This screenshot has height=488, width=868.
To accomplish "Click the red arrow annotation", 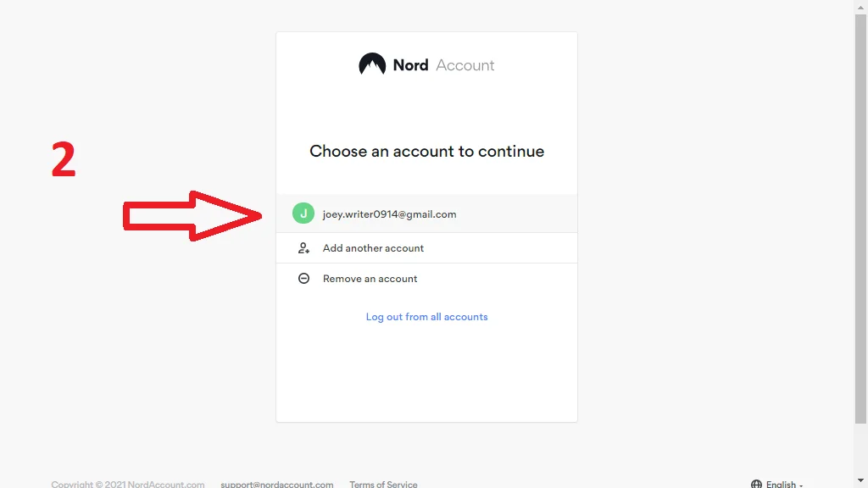I will [192, 215].
